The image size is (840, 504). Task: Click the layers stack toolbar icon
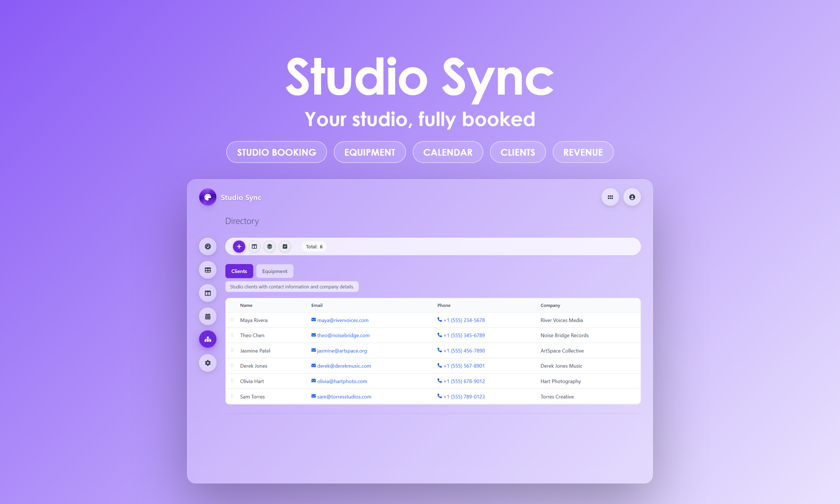(269, 246)
